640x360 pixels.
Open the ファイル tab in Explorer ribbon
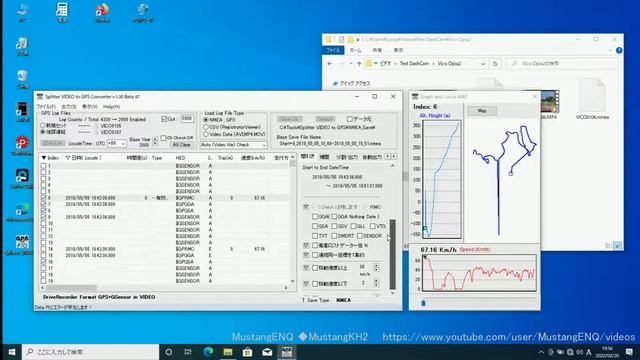(x=333, y=50)
